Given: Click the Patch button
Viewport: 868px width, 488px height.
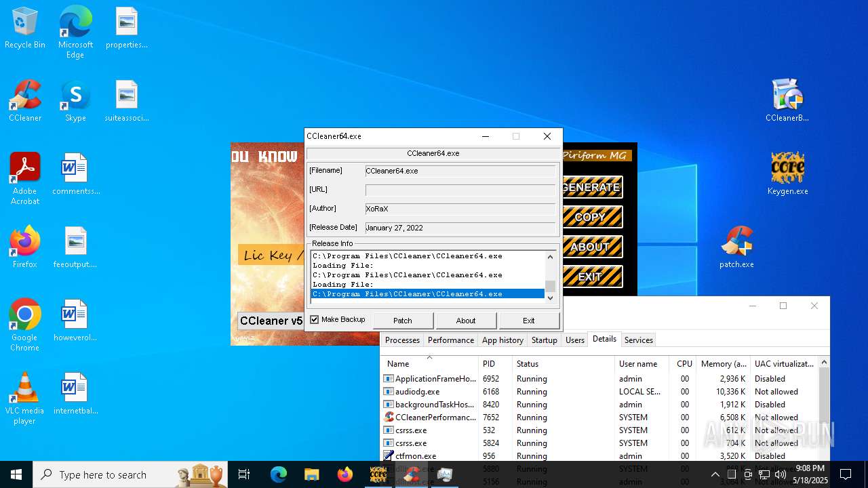Looking at the screenshot, I should [403, 321].
